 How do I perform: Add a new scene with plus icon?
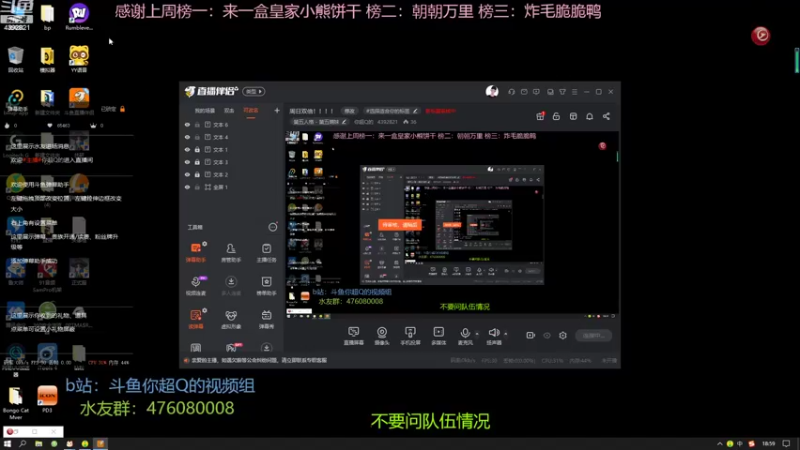pos(277,110)
